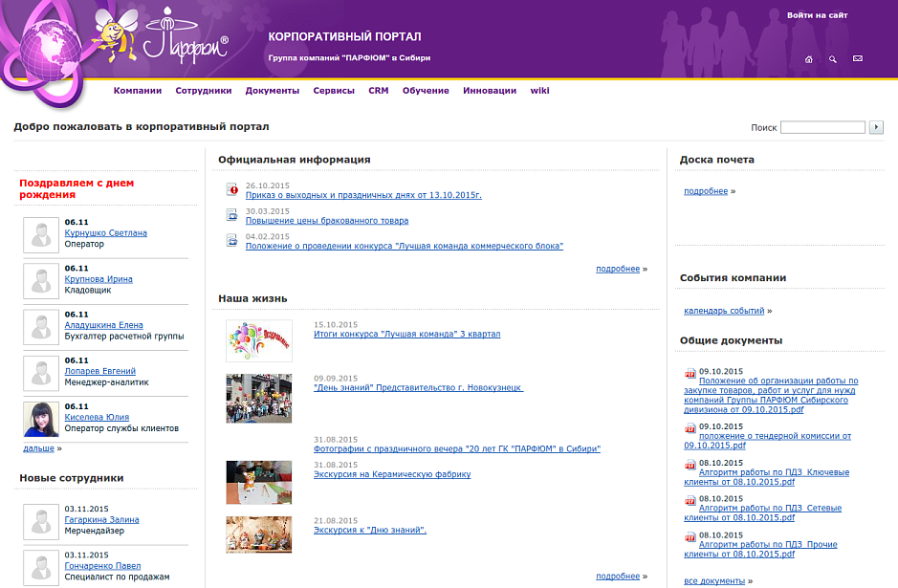The height and width of the screenshot is (588, 898).
Task: Click the avatar placeholder of Аладушкина Елена
Action: click(41, 327)
